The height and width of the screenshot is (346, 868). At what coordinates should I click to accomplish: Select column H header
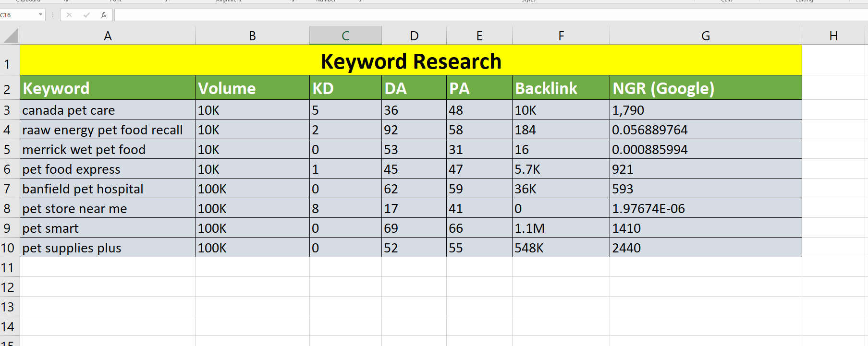(834, 36)
